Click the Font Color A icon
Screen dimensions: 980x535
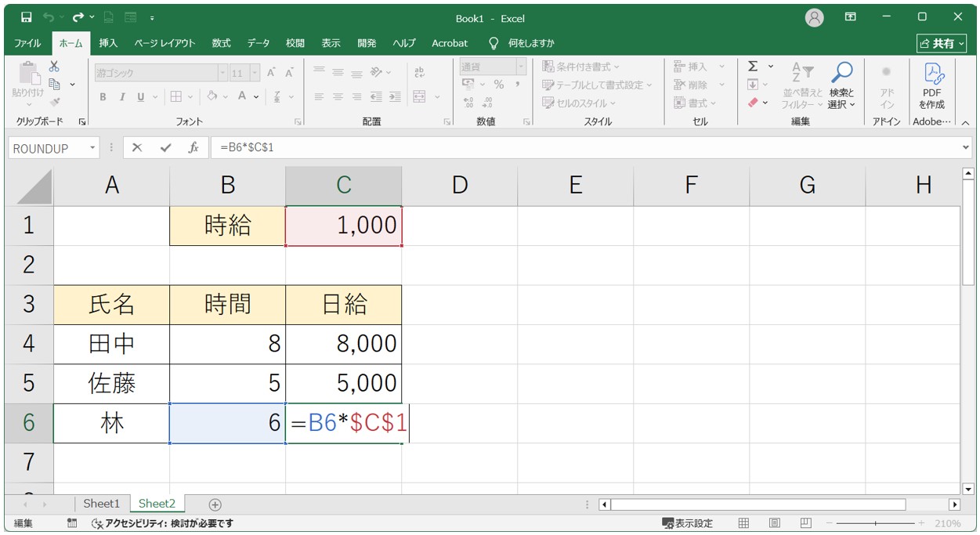coord(243,97)
